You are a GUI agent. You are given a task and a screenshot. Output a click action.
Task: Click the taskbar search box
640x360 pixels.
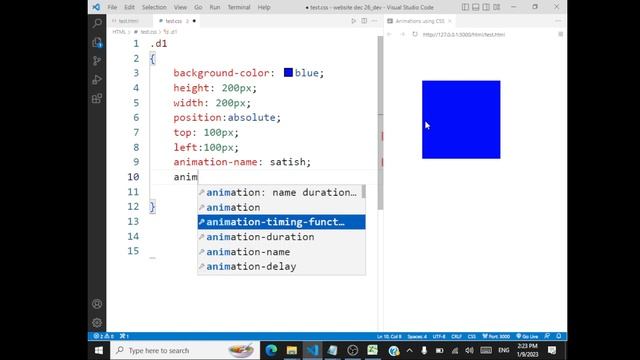tap(184, 350)
